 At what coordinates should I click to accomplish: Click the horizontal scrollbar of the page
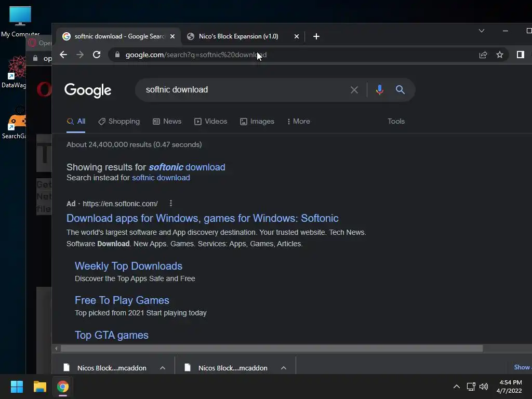coord(271,349)
